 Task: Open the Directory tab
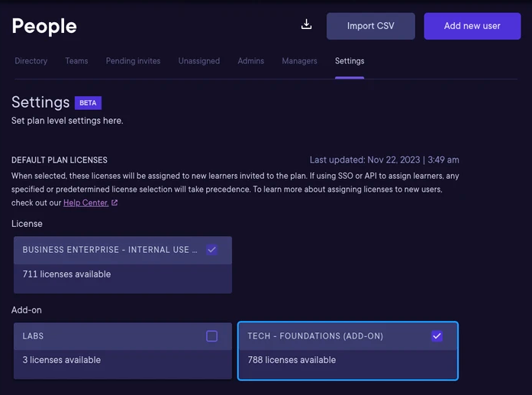[31, 61]
